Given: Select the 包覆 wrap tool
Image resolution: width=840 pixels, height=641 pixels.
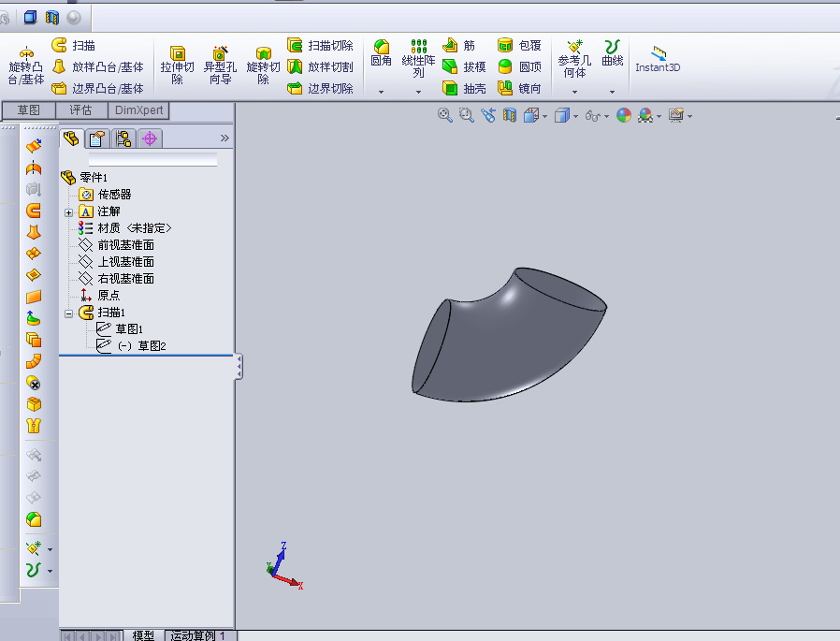Looking at the screenshot, I should coord(520,46).
